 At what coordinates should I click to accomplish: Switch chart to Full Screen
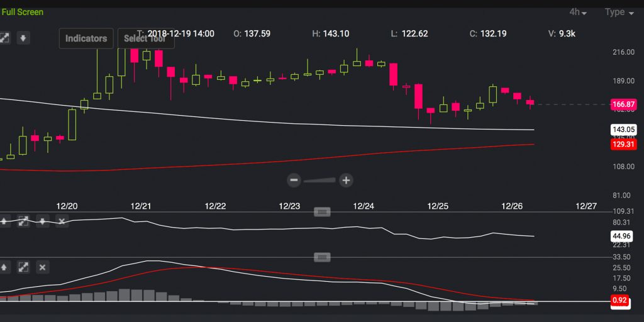pos(23,12)
